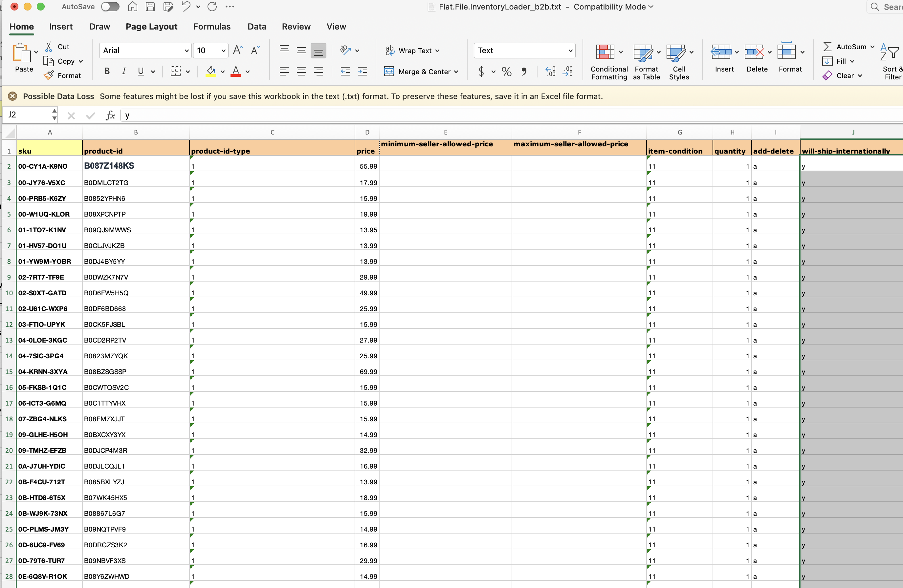Open the Page Layout tab
903x588 pixels.
point(151,27)
